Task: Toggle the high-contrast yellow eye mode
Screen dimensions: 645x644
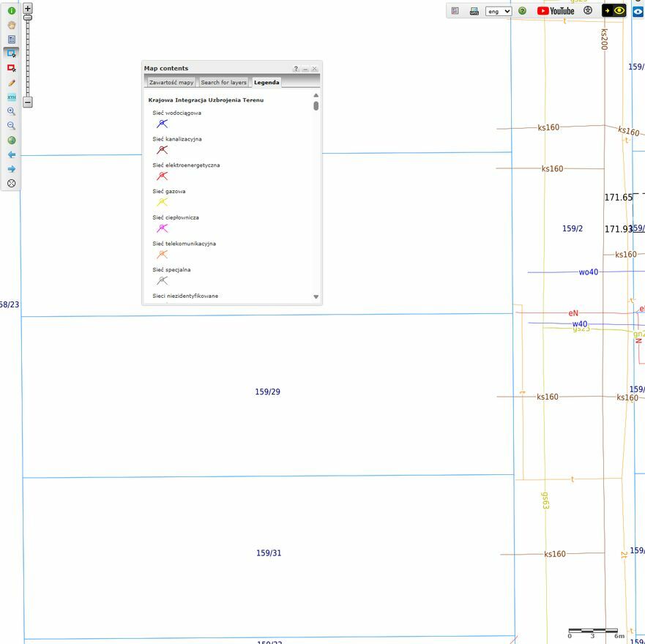Action: (x=614, y=11)
